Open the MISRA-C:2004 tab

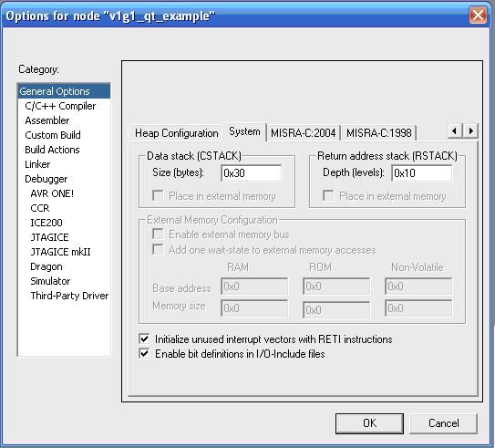pyautogui.click(x=303, y=133)
